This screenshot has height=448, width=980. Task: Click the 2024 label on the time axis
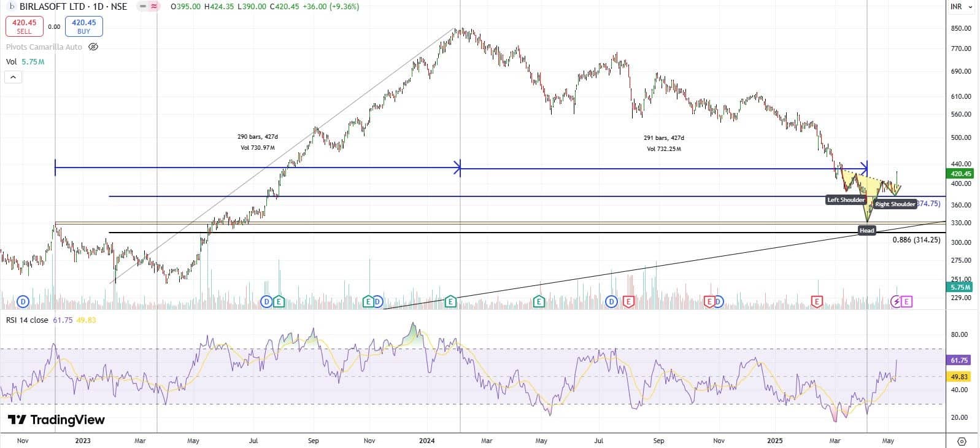click(x=427, y=441)
